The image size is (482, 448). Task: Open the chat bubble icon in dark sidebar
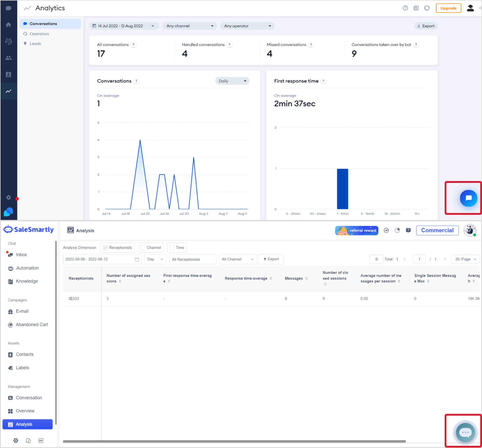point(8,8)
